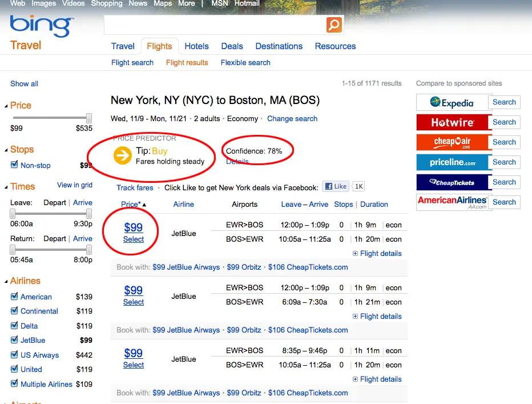This screenshot has width=532, height=404.
Task: Collapse the Price filter section
Action: (6, 106)
